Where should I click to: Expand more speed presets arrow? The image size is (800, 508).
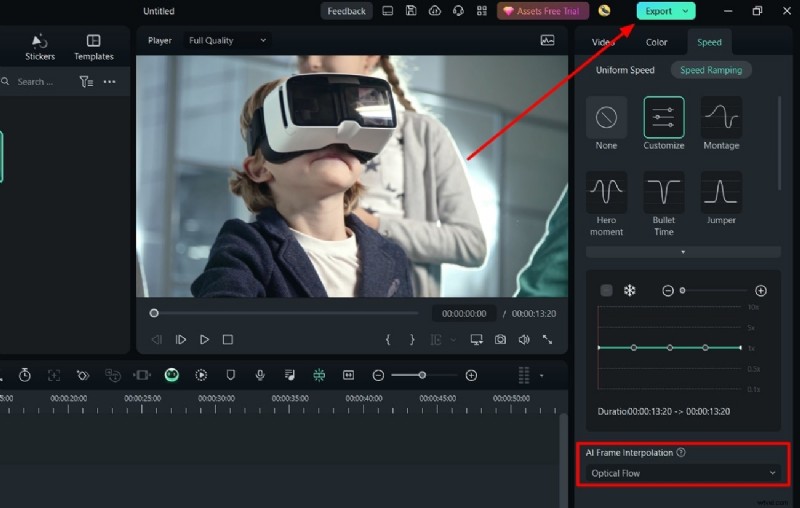tap(683, 252)
